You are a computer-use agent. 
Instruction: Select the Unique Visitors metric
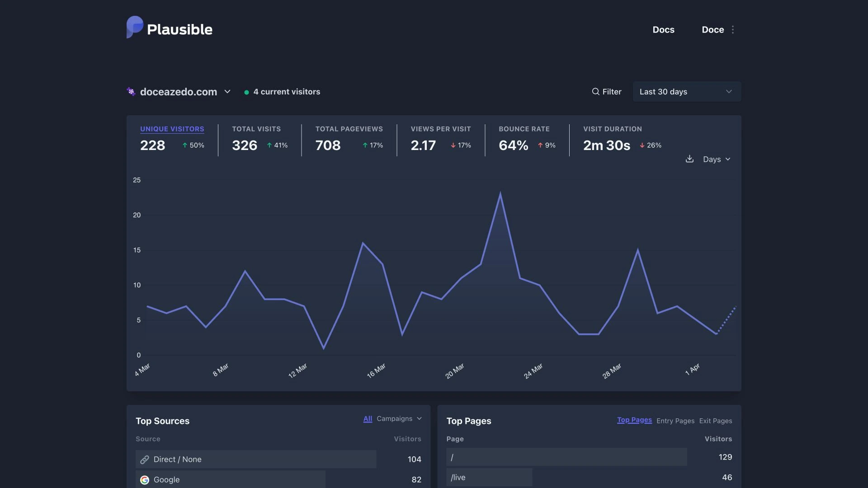pos(172,129)
